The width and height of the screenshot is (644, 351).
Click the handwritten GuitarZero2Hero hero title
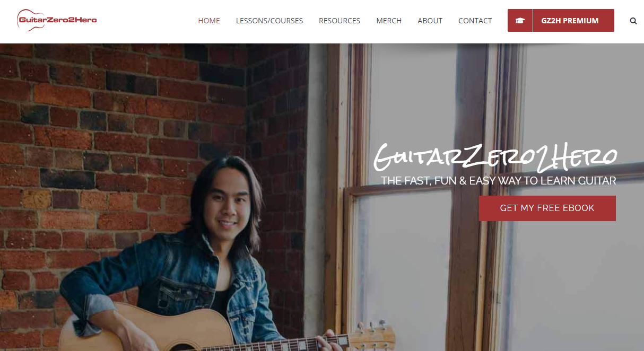(x=495, y=156)
